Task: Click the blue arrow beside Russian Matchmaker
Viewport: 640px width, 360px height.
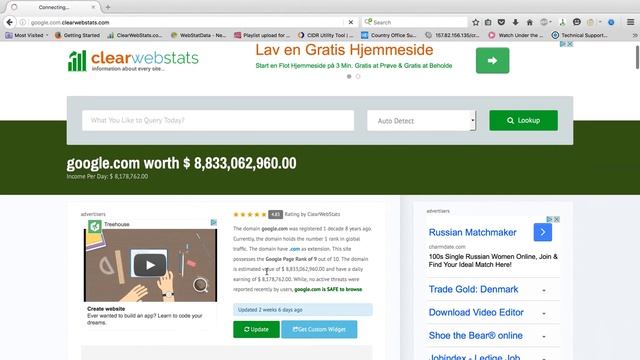Action: click(542, 232)
